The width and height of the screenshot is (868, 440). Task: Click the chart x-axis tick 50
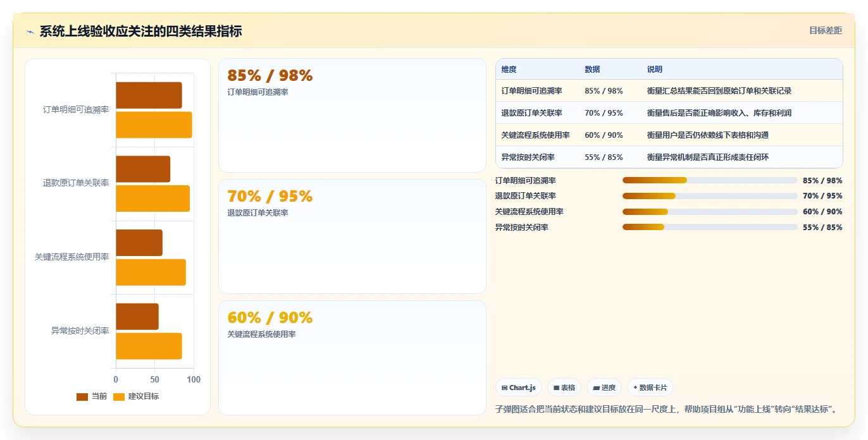(155, 380)
